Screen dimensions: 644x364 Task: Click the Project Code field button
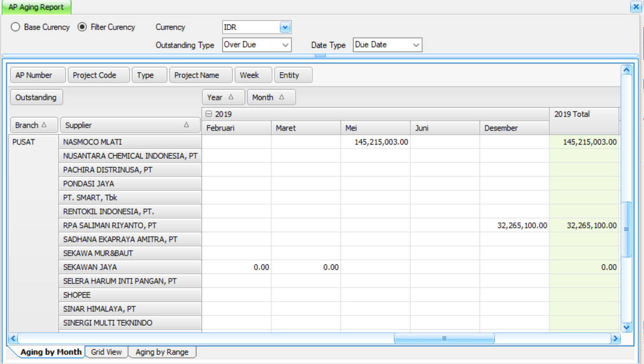coord(99,75)
